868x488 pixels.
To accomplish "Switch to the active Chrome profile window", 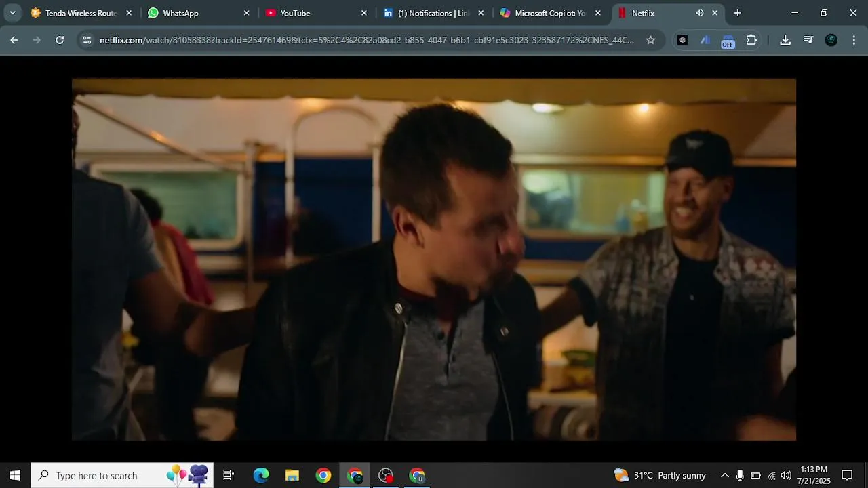I will [355, 475].
